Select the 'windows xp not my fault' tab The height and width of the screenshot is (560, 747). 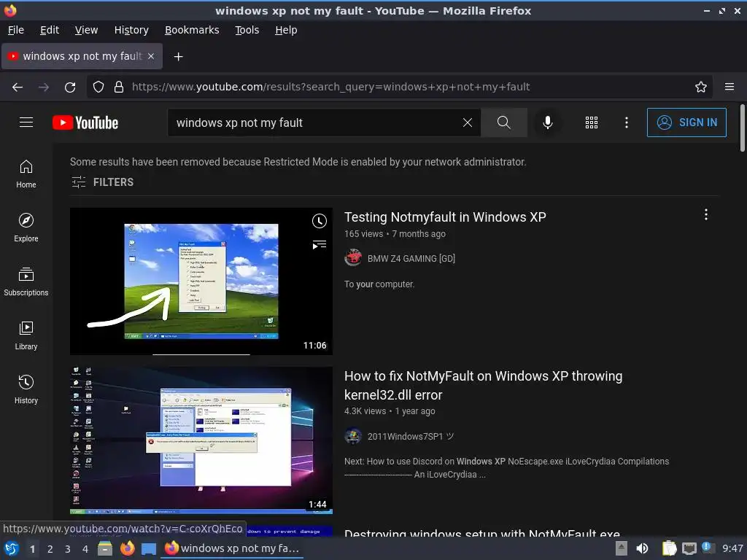pos(82,56)
